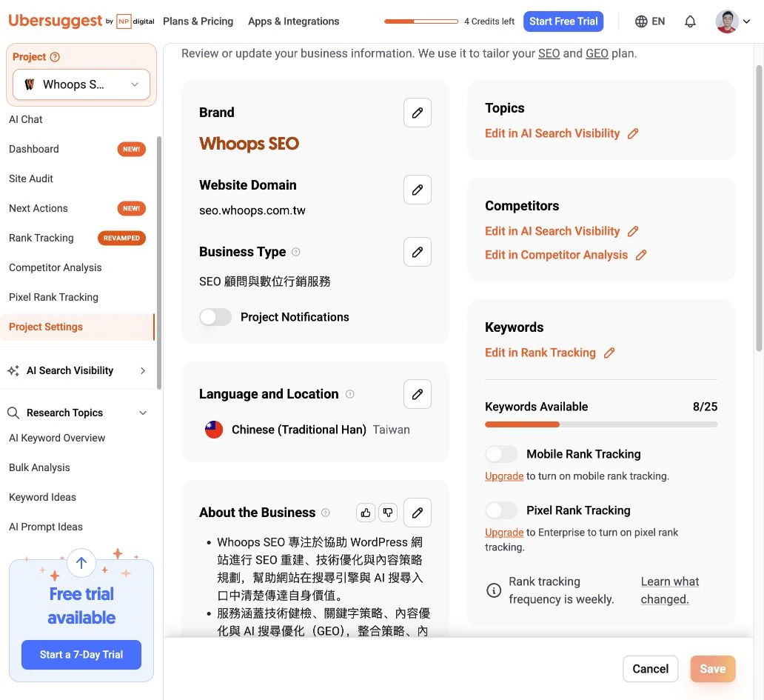The width and height of the screenshot is (764, 700).
Task: Click the GEO underlined term link
Action: pos(597,53)
